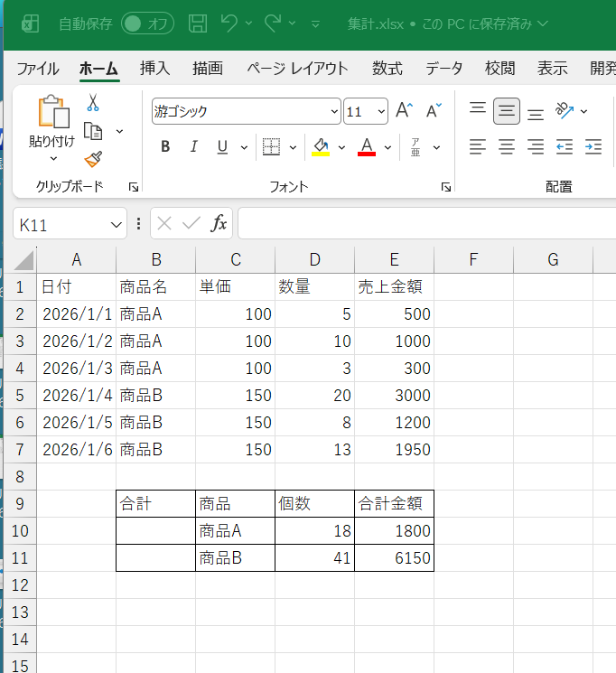
Task: Open the 挿入 ribbon tab
Action: coord(154,69)
